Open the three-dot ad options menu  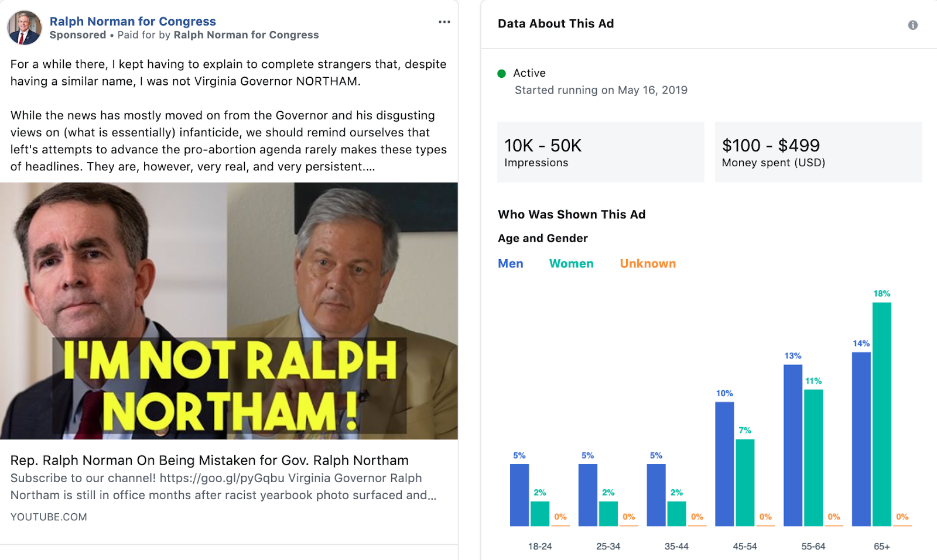pos(444,22)
